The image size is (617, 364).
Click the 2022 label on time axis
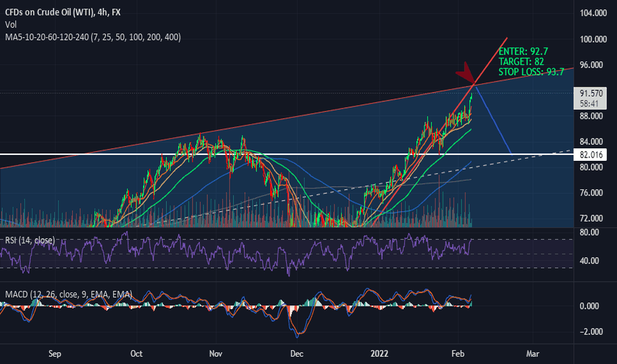(x=379, y=354)
